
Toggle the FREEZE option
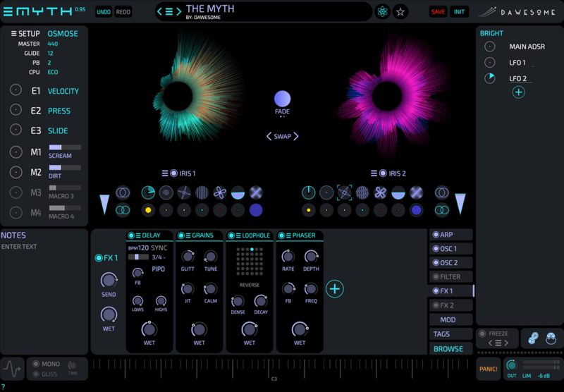pos(483,333)
